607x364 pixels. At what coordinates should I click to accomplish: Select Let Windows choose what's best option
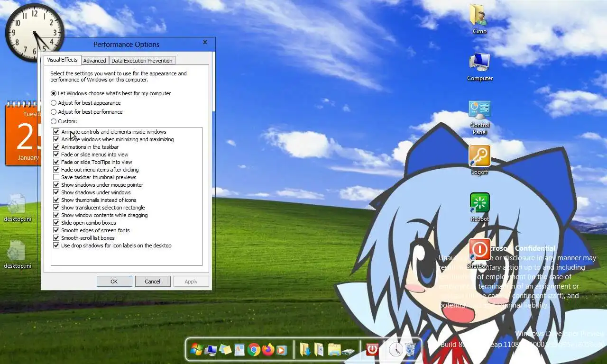[110, 93]
